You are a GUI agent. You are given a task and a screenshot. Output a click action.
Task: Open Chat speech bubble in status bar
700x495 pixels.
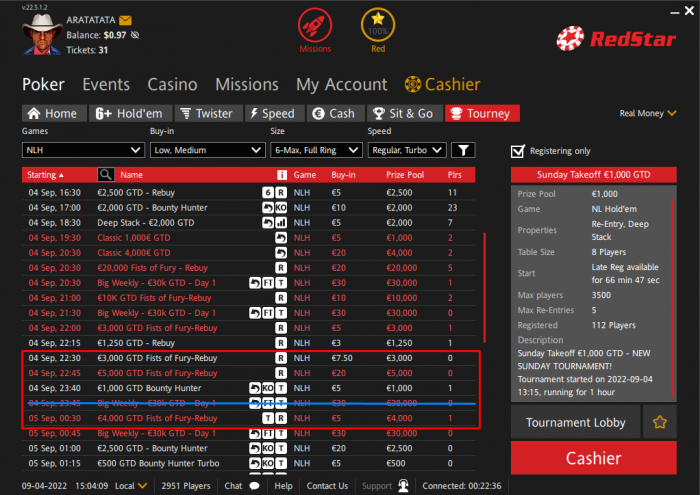point(254,486)
